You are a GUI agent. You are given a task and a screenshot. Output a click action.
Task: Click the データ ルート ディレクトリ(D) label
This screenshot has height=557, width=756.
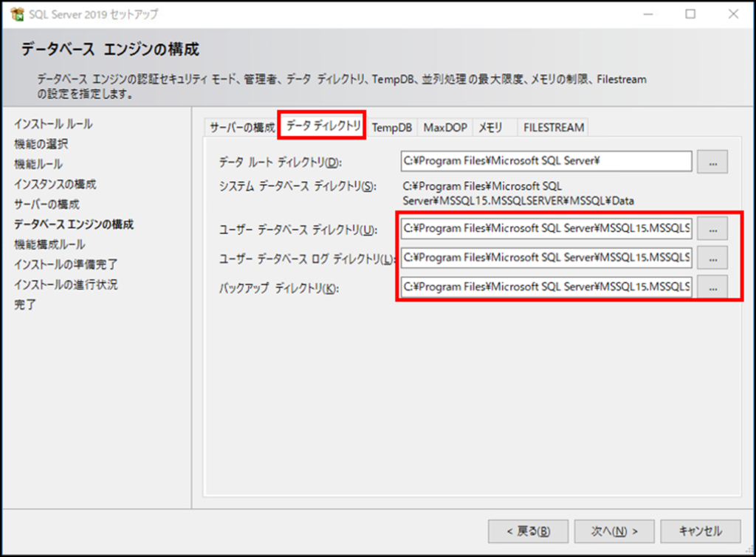(280, 163)
